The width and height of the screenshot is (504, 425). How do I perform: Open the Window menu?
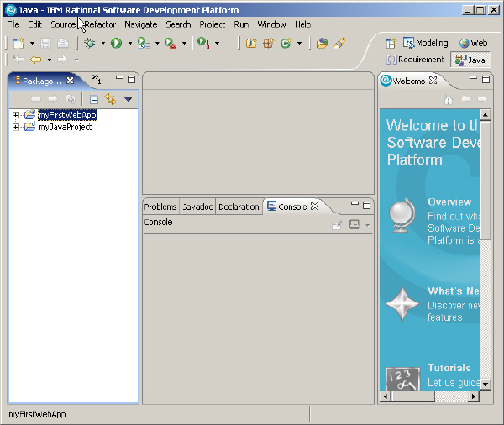click(271, 24)
